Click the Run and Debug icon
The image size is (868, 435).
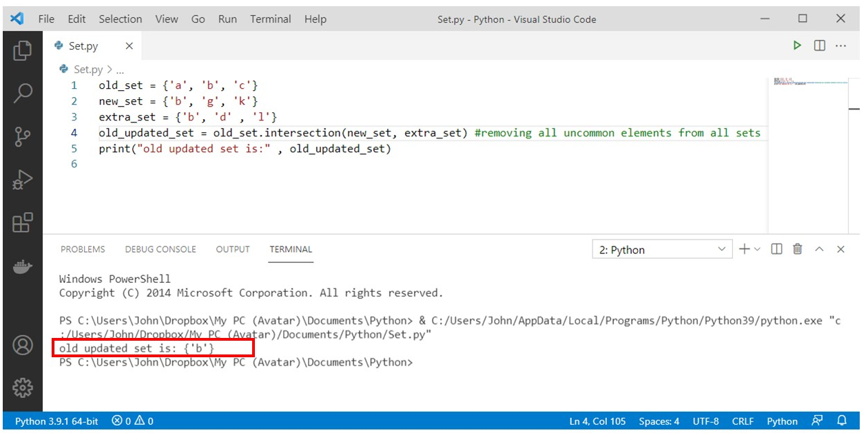[23, 179]
